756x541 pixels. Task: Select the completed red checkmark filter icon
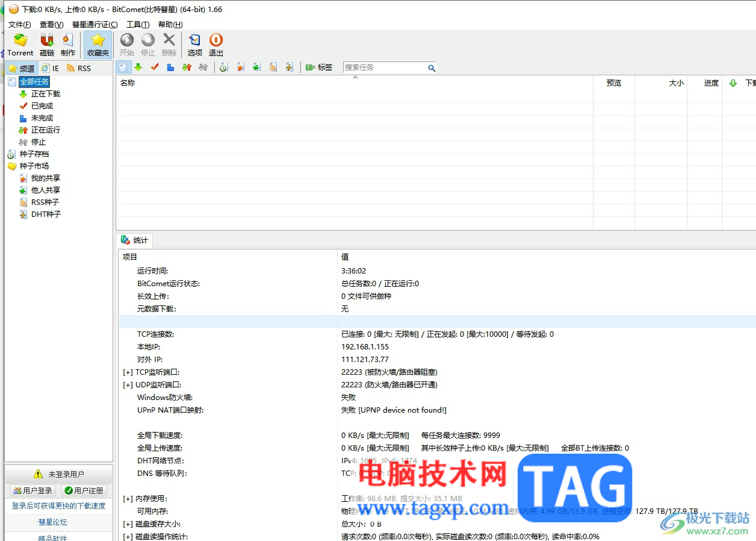(155, 67)
